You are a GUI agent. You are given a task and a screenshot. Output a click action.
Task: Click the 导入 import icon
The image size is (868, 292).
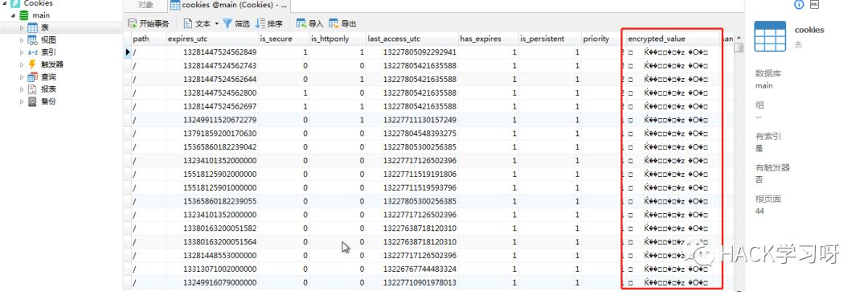click(301, 24)
